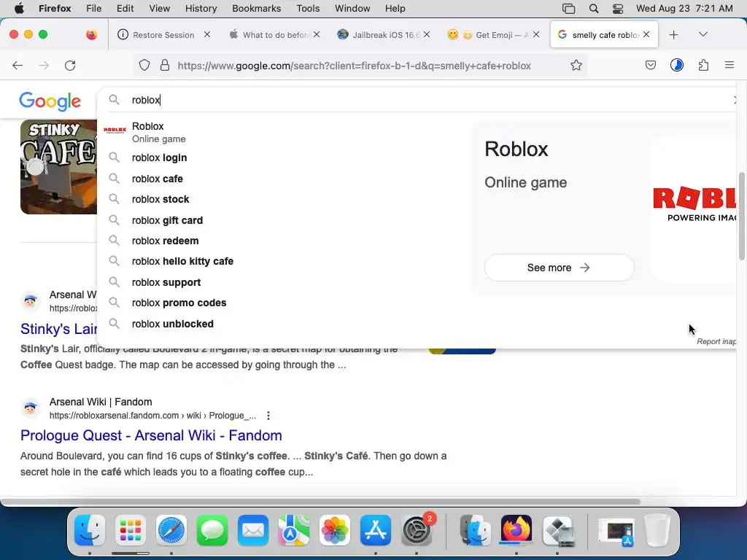Click the Google logo
This screenshot has height=560, width=747.
(50, 101)
